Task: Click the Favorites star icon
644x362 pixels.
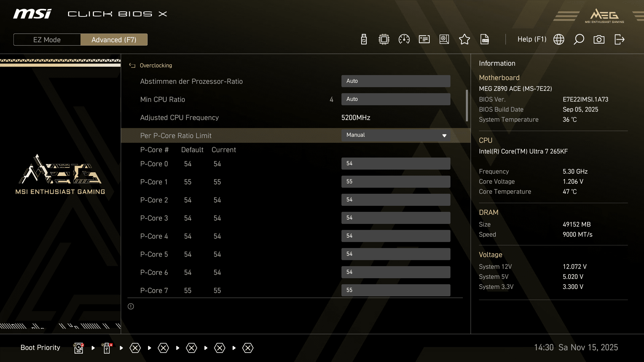Action: pyautogui.click(x=464, y=40)
